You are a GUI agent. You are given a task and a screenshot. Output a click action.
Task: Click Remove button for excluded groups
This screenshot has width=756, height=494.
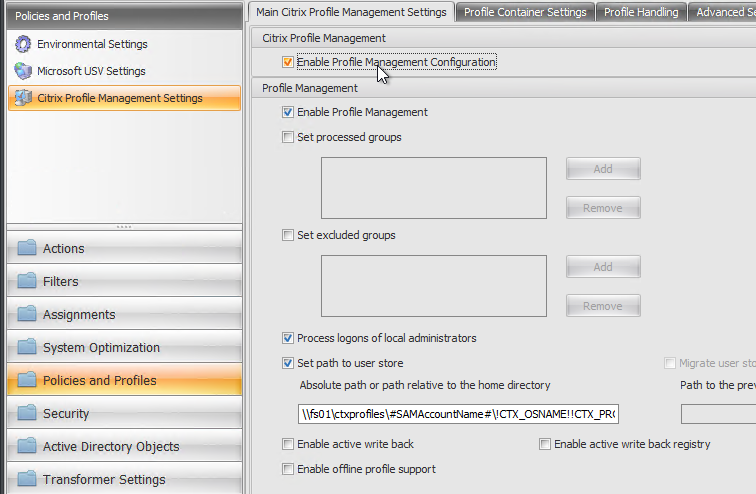coord(603,306)
